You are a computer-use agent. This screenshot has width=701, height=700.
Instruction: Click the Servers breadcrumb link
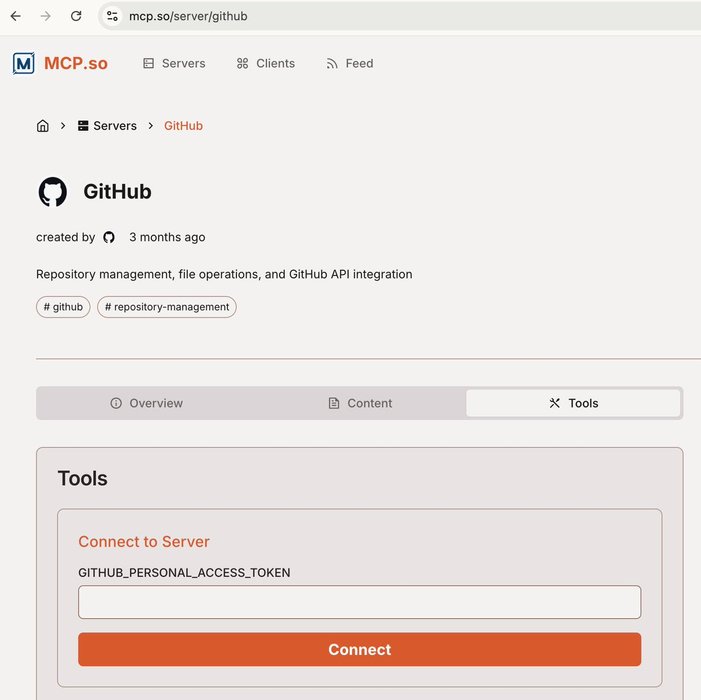point(107,126)
